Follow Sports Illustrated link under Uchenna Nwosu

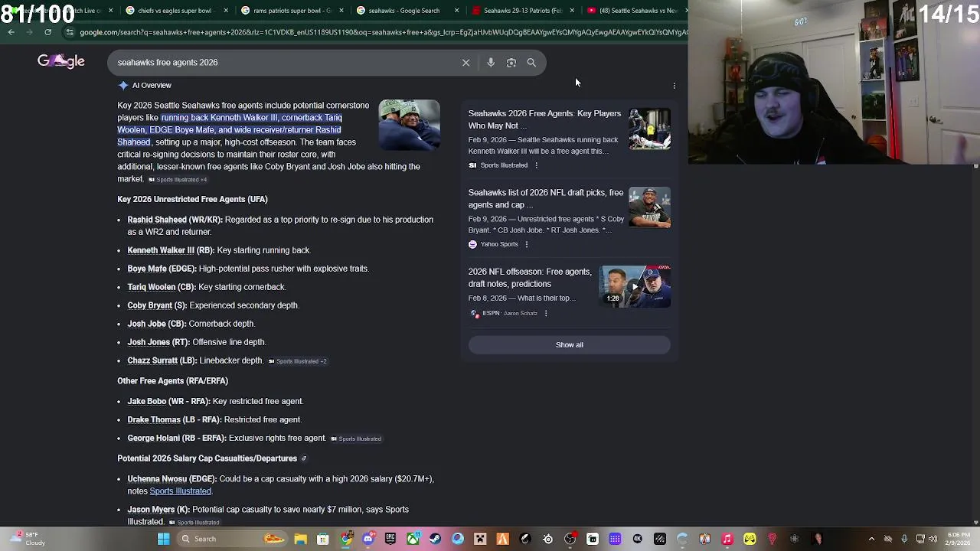180,491
